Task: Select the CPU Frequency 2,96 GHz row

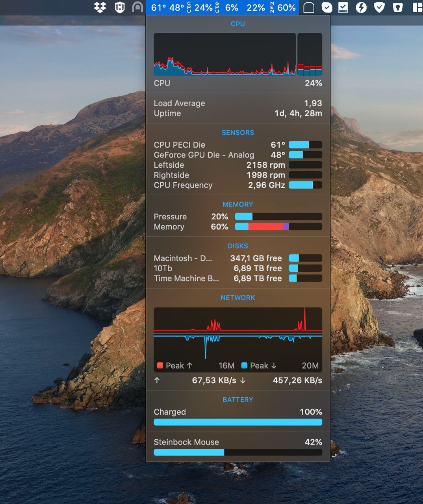Action: tap(238, 185)
